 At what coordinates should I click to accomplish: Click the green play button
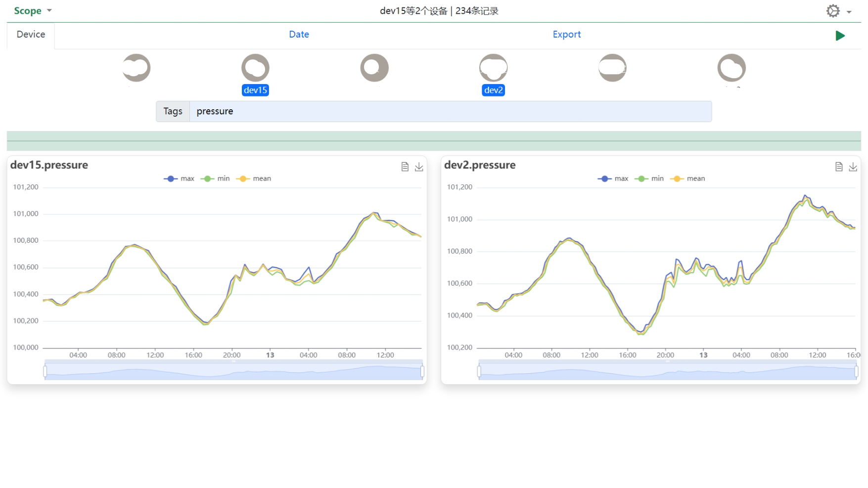[840, 36]
